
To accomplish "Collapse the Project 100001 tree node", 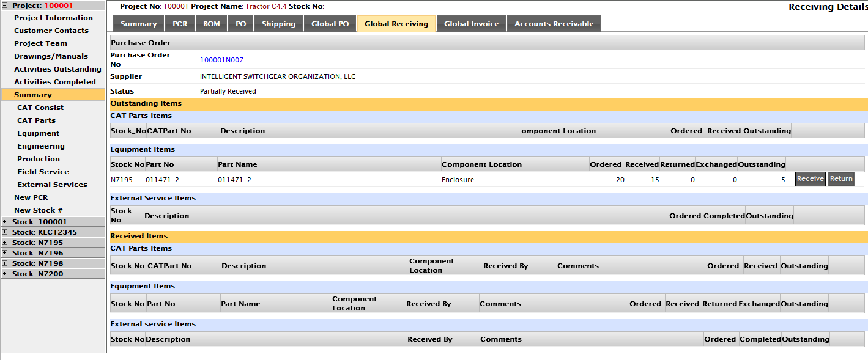I will click(5, 6).
